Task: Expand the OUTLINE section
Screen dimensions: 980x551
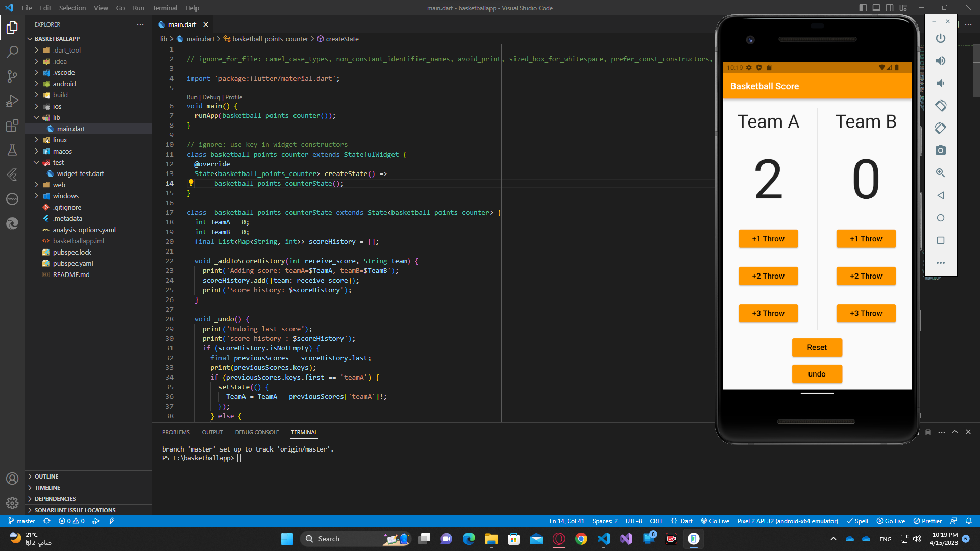Action: pos(46,476)
